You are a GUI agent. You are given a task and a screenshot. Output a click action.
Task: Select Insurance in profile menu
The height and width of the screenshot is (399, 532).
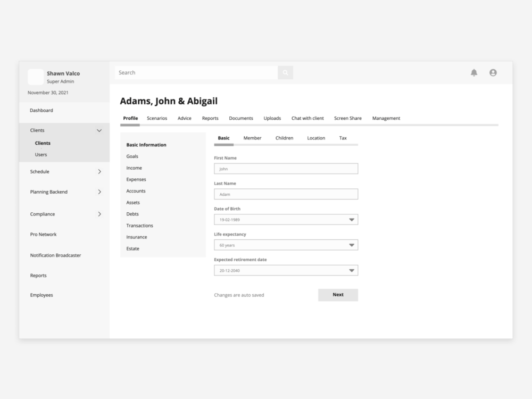point(136,237)
